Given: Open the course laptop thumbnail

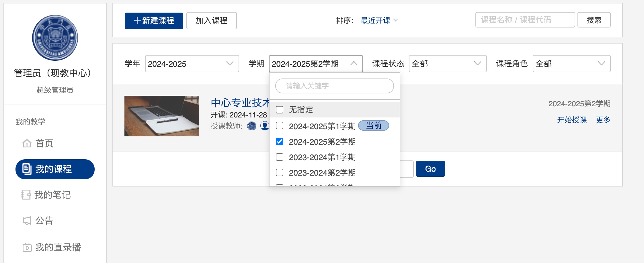Looking at the screenshot, I should point(161,116).
